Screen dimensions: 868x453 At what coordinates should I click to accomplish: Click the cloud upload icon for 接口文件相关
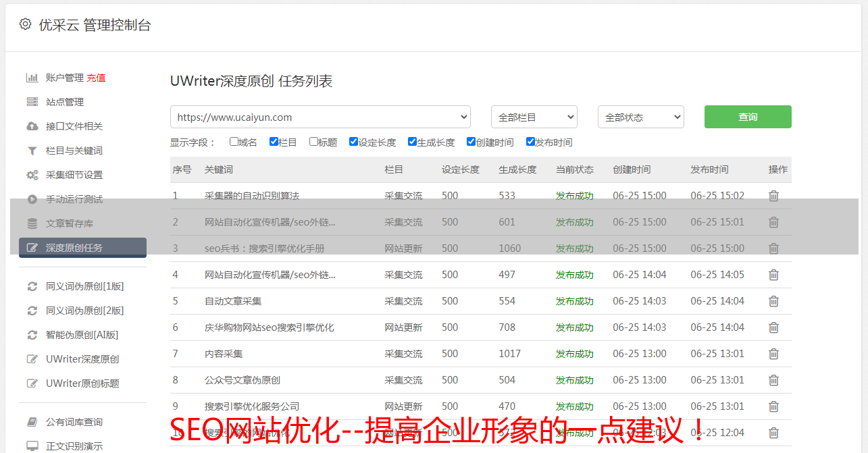[32, 126]
